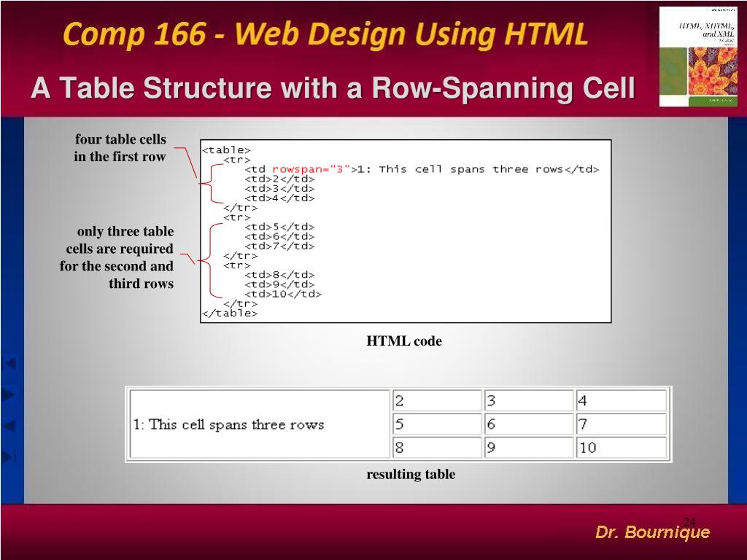Screen dimensions: 747x560
Task: Click result table cell containing 7
Action: click(622, 424)
